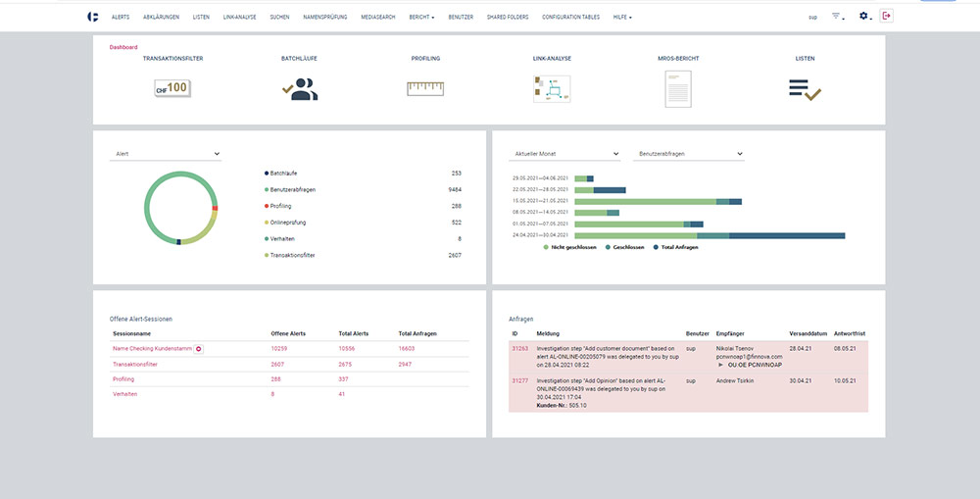The width and height of the screenshot is (980, 499).
Task: Expand the Aktueller Monat dropdown
Action: (565, 154)
